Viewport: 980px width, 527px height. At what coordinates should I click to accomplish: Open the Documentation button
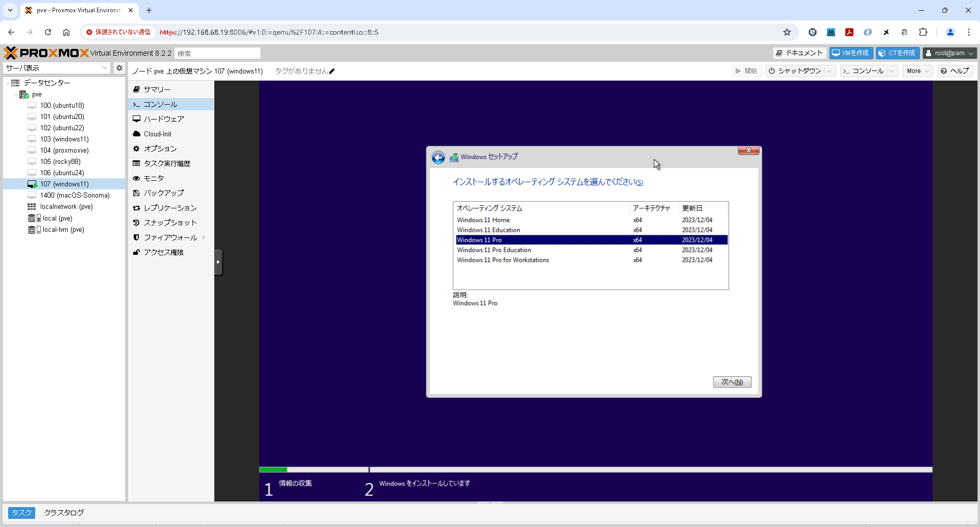[799, 53]
